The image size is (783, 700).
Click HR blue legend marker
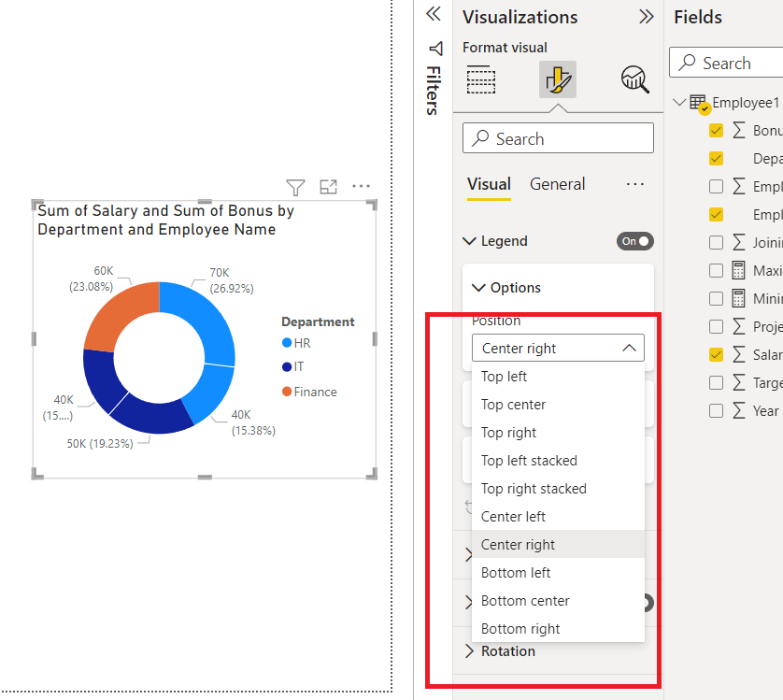287,343
